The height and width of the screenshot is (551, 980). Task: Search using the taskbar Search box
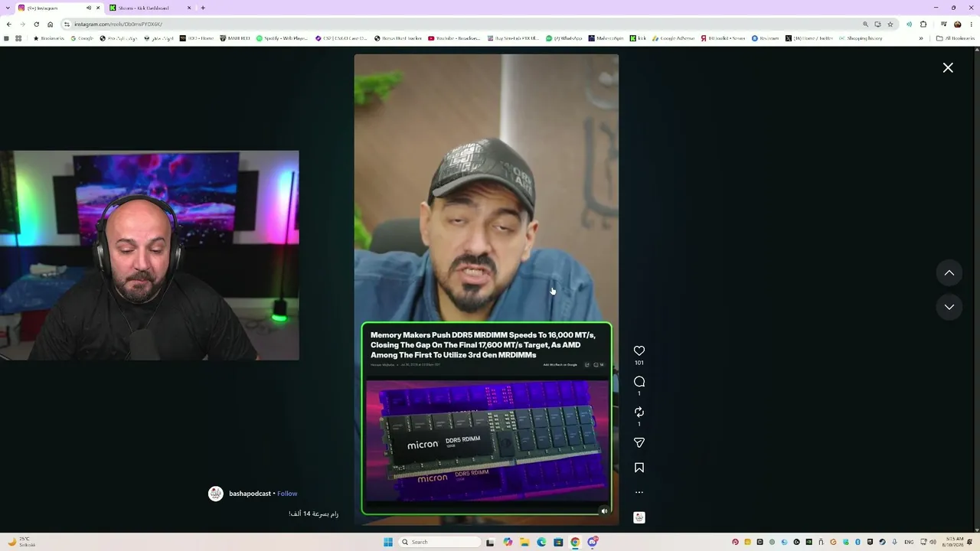[x=439, y=542]
